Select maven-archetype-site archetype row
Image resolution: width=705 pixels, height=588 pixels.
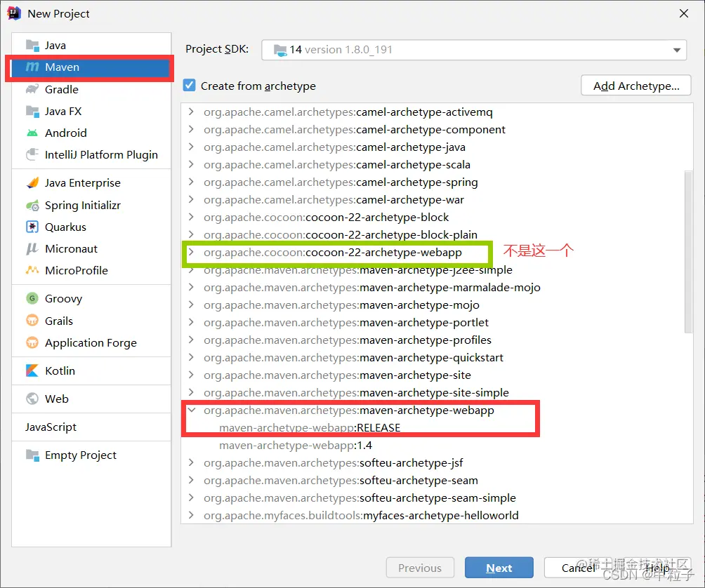click(337, 375)
